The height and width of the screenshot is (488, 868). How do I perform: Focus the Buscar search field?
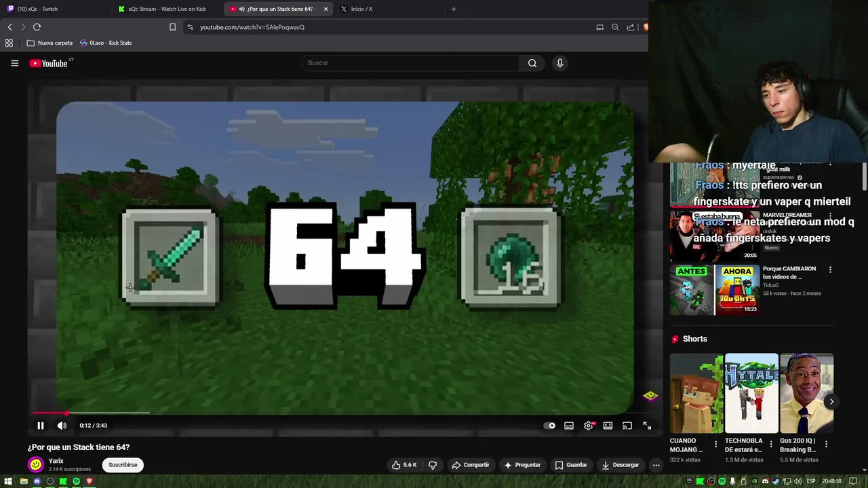(x=410, y=63)
